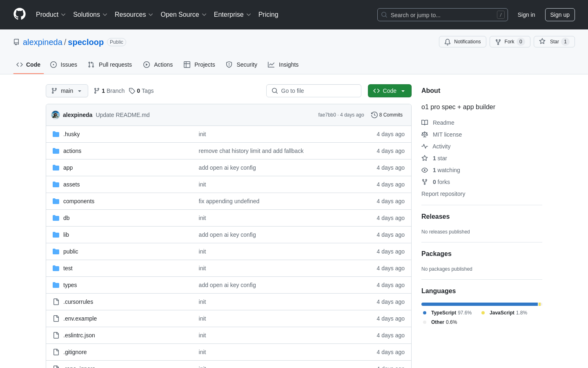Click the Sign up button

(x=560, y=15)
